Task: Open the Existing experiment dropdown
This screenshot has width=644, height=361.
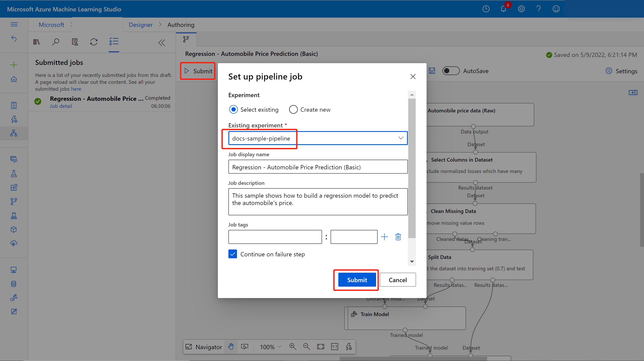Action: click(401, 138)
